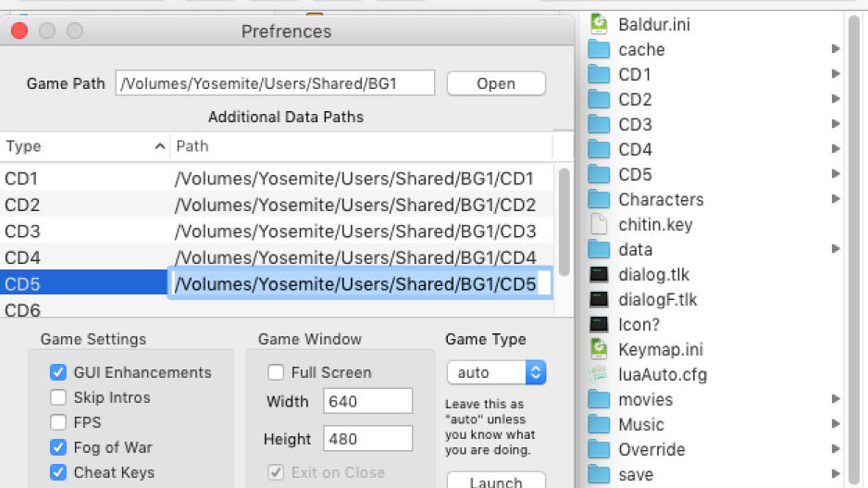Viewport: 868px width, 488px height.
Task: Select the Baldur.ini file icon
Action: (x=599, y=24)
